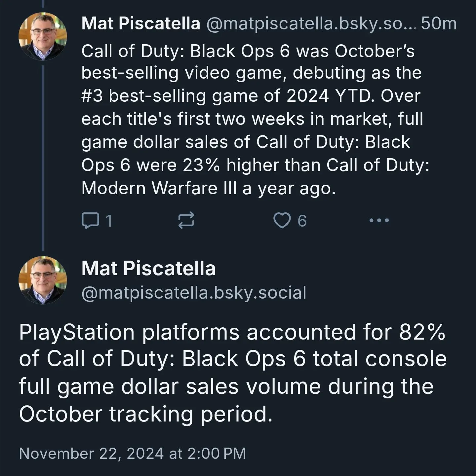Click the 'October tracking period.' closing line
The width and height of the screenshot is (476, 476).
coord(146,414)
